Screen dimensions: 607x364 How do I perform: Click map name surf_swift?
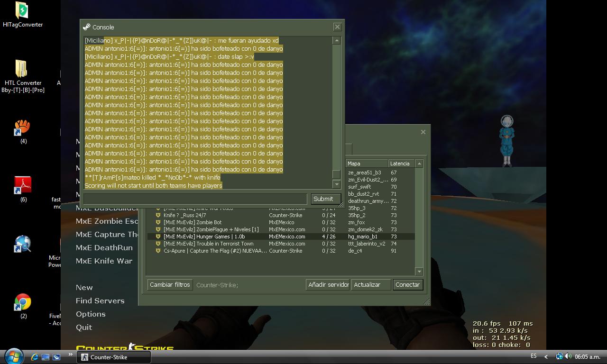point(359,187)
